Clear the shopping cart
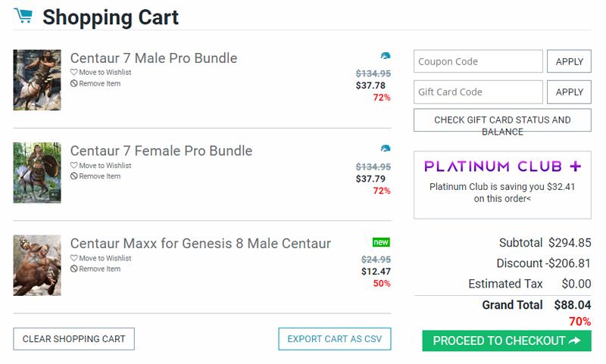 73,339
